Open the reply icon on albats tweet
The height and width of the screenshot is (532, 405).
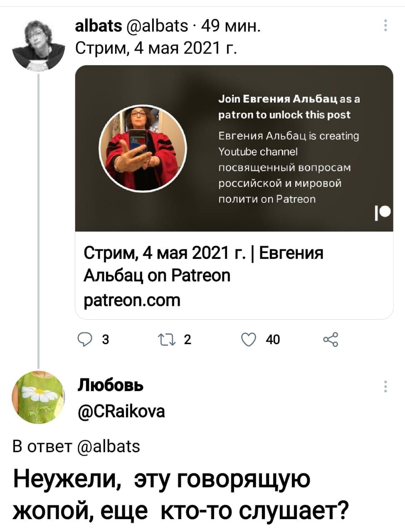[84, 340]
